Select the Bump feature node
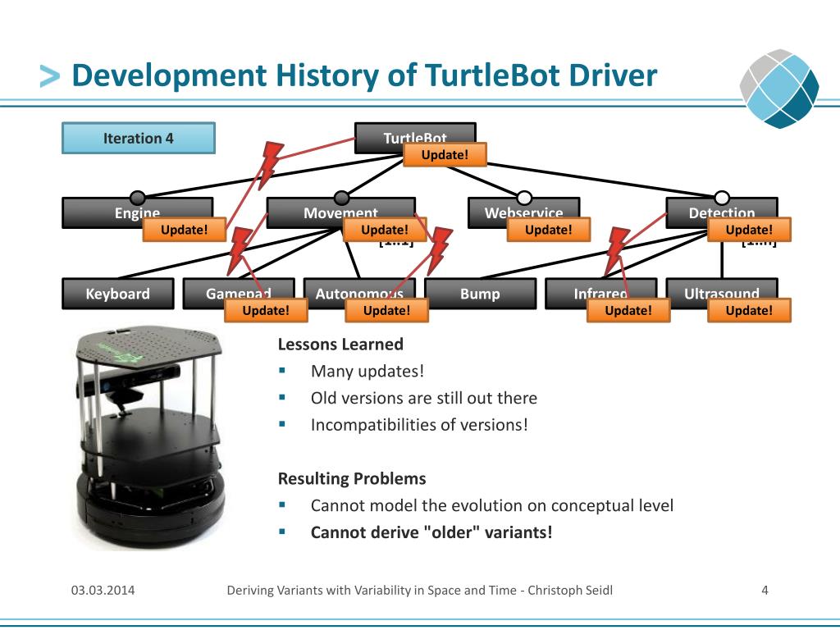Screen dimensions: 840x630 [x=481, y=294]
